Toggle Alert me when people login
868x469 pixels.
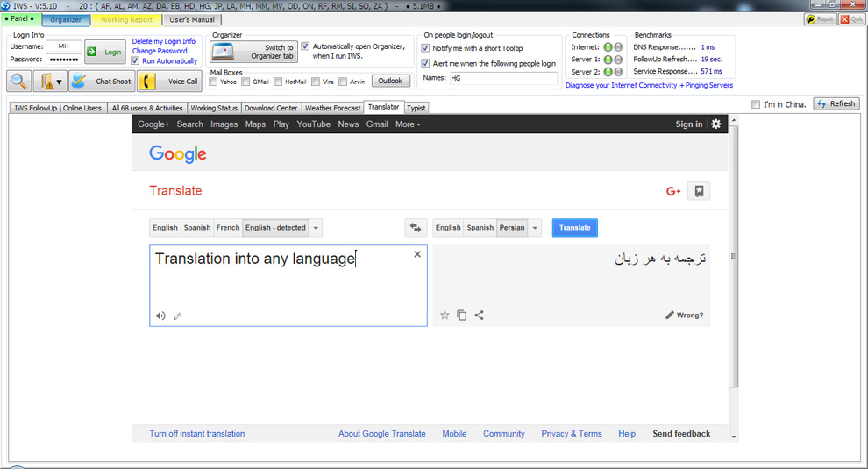[x=425, y=64]
